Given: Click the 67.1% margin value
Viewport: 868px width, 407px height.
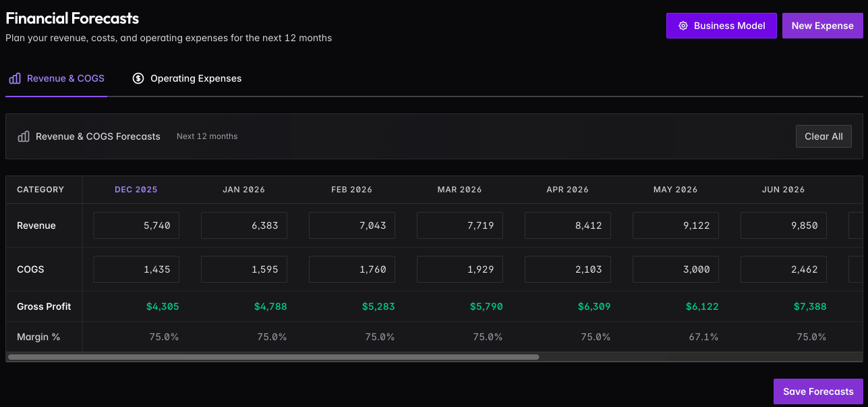Looking at the screenshot, I should (703, 337).
